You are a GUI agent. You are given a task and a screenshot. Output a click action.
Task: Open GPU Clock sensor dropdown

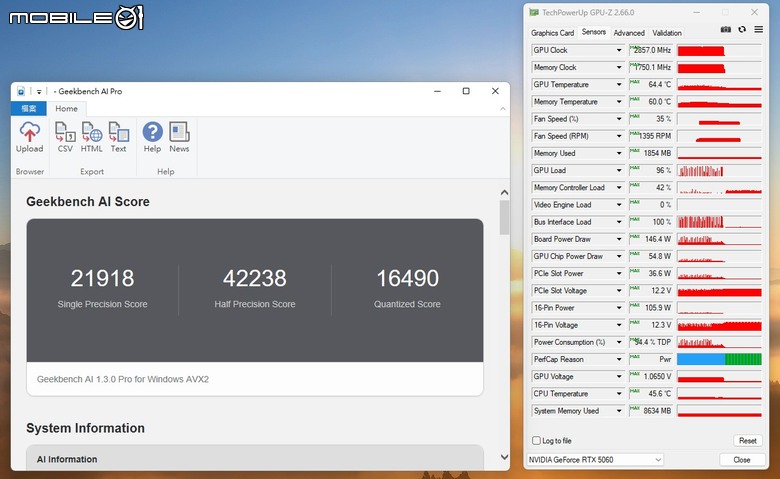click(619, 50)
